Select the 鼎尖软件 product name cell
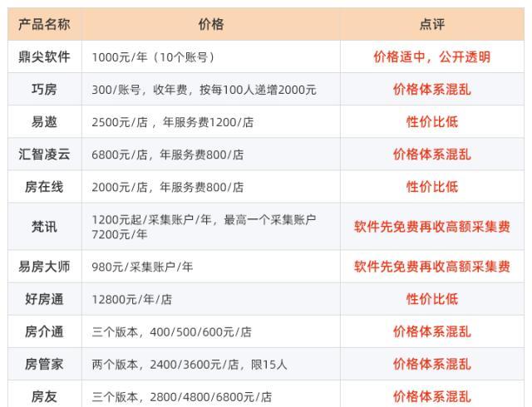 tap(44, 56)
